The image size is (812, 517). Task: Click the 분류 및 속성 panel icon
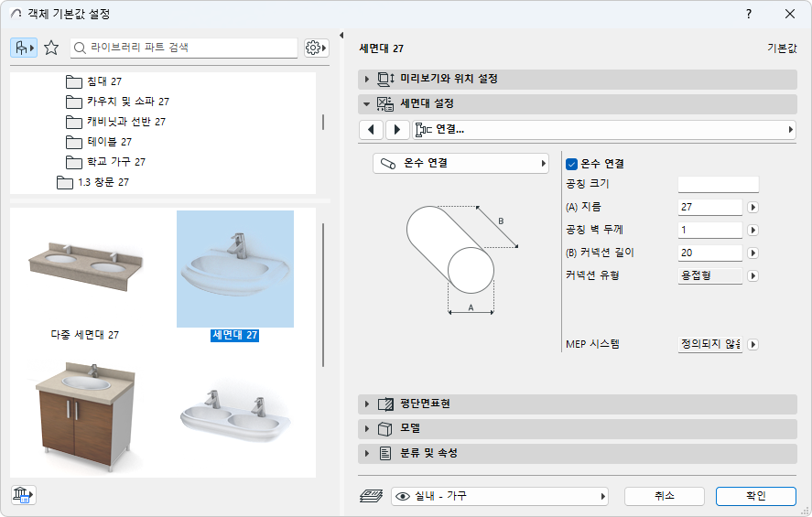[384, 454]
